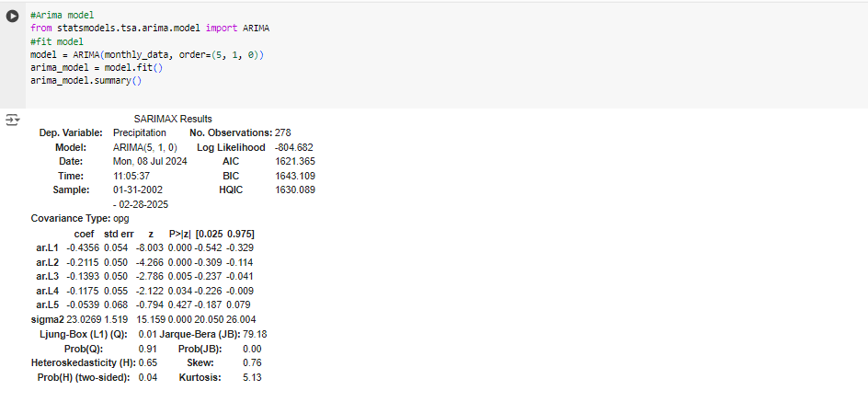Click the ar.L5 row label
868x402 pixels.
point(47,304)
